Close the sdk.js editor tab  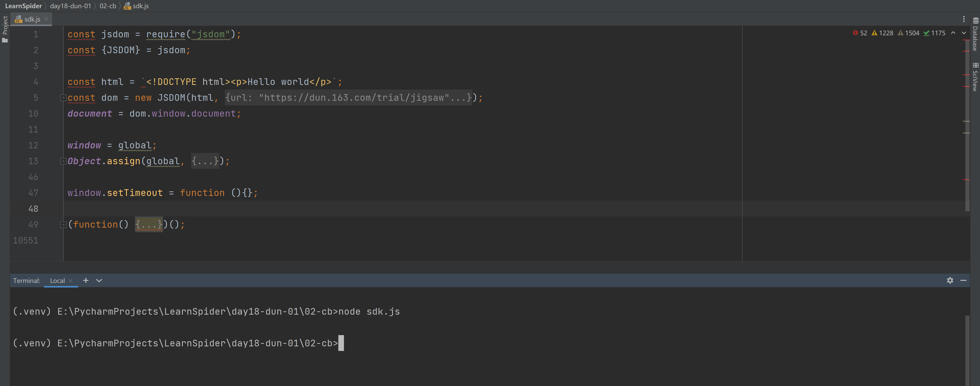[x=46, y=19]
